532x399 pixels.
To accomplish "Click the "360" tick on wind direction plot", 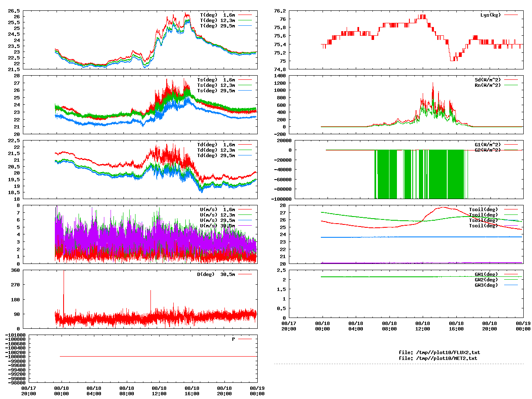I will coord(15,270).
